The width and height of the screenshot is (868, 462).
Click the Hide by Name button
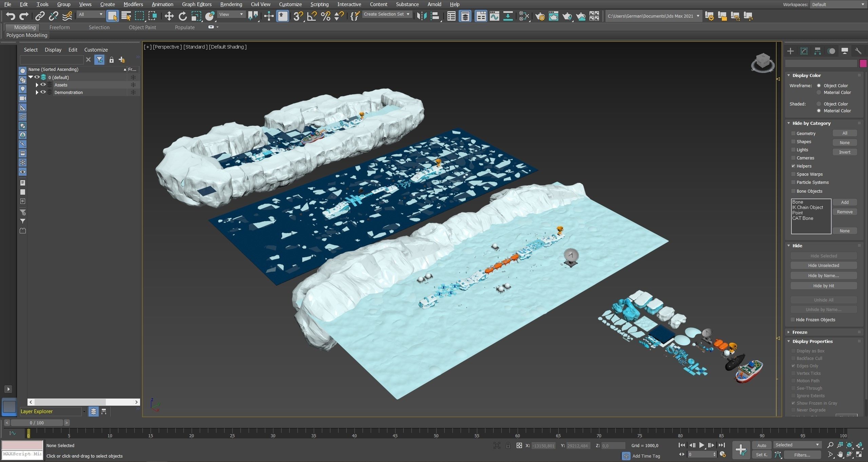coord(823,275)
